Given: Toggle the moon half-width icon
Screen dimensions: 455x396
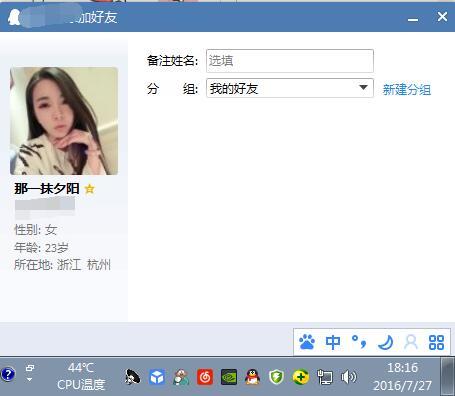Looking at the screenshot, I should click(x=385, y=342).
